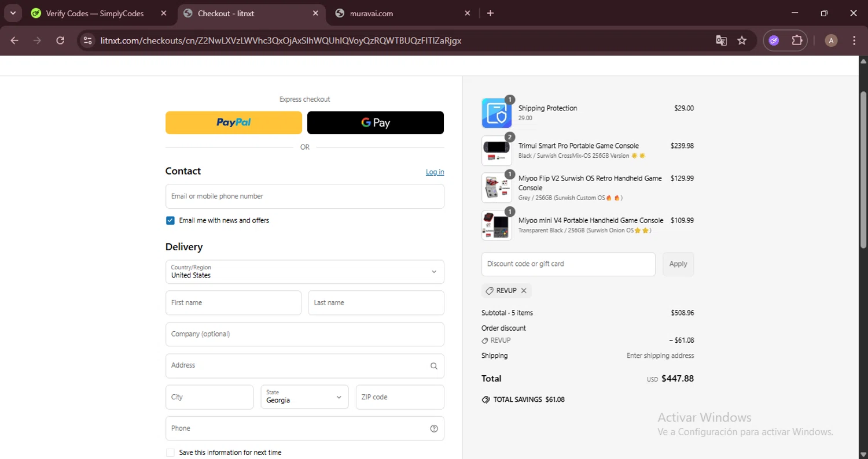Click the Miyoo mini V4 Portable Handheld title
This screenshot has height=459, width=868.
[x=591, y=220]
